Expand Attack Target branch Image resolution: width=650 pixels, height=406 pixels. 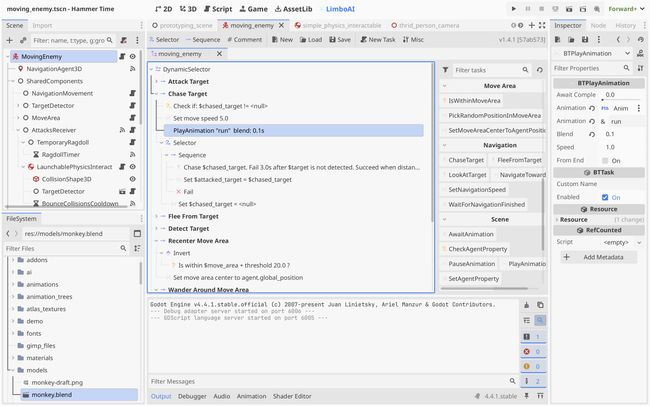pos(157,82)
